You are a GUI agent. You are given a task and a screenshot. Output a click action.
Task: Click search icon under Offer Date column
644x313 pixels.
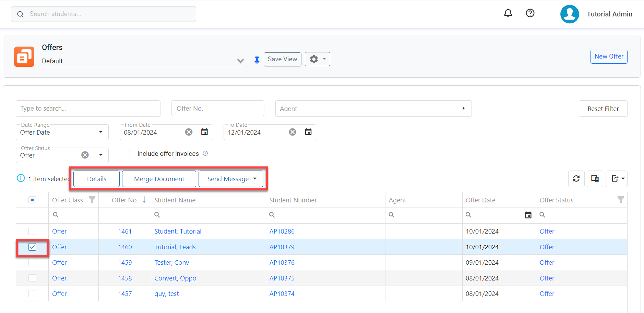468,215
